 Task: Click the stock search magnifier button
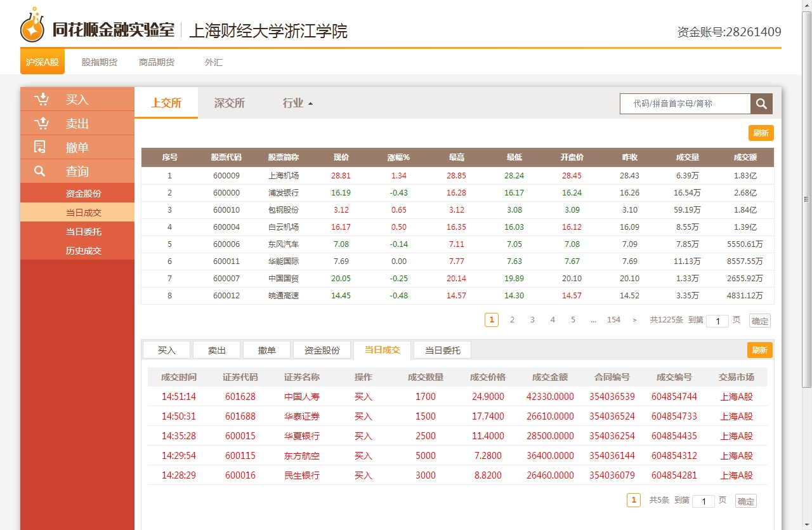pyautogui.click(x=761, y=103)
